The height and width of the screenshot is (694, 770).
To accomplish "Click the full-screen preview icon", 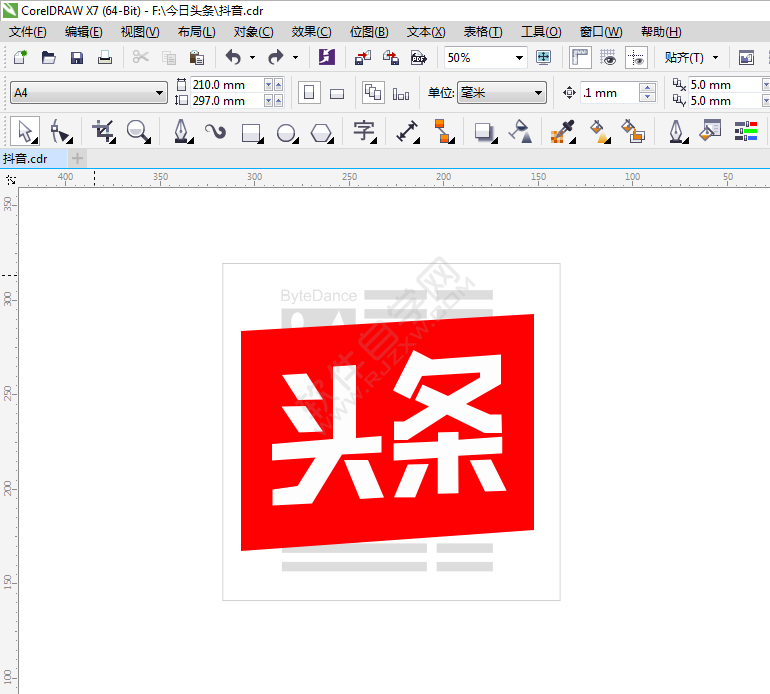I will point(544,57).
